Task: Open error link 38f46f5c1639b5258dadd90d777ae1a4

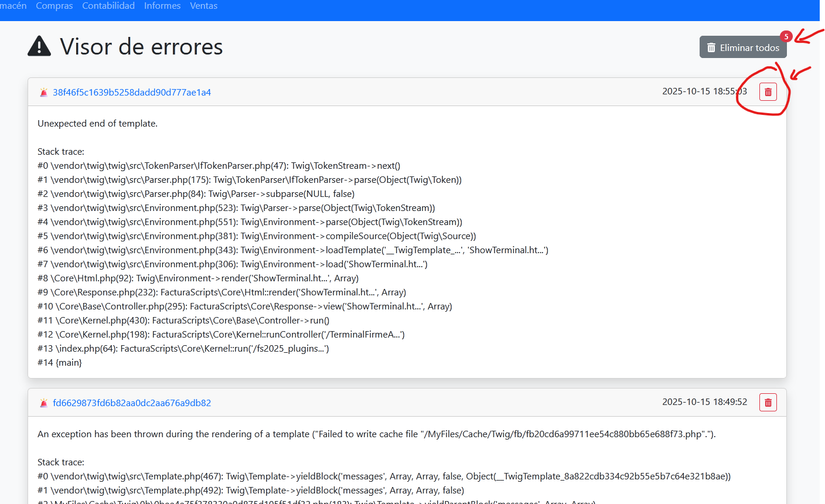Action: tap(132, 93)
